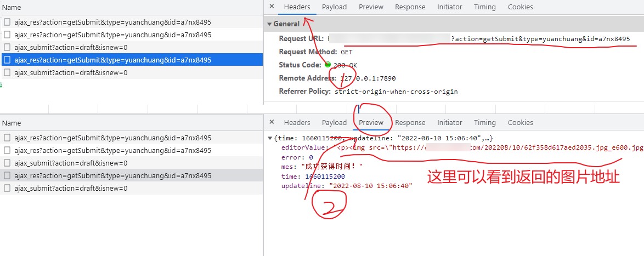Select Initiator tab in the upper pane
The width and height of the screenshot is (644, 256).
(449, 7)
